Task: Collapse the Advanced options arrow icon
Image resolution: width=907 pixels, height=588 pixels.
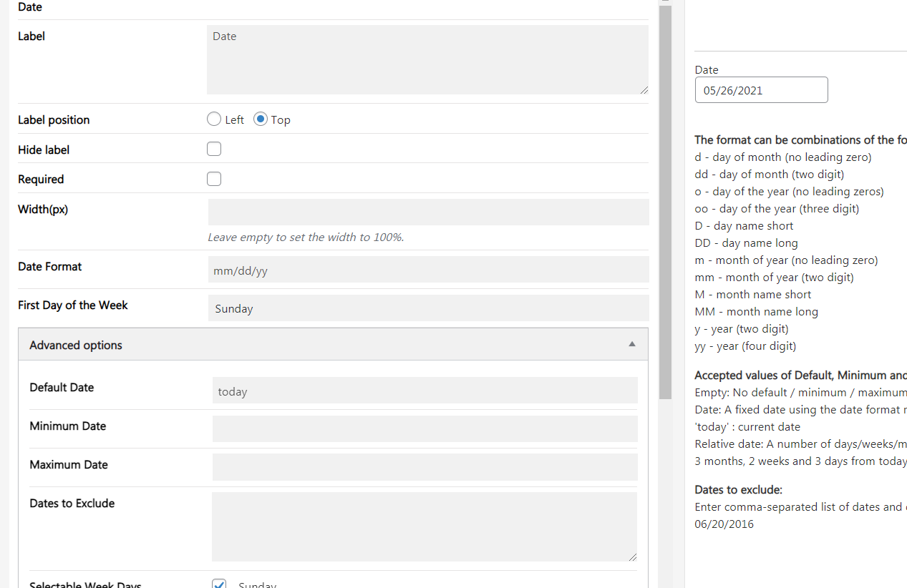Action: (632, 344)
